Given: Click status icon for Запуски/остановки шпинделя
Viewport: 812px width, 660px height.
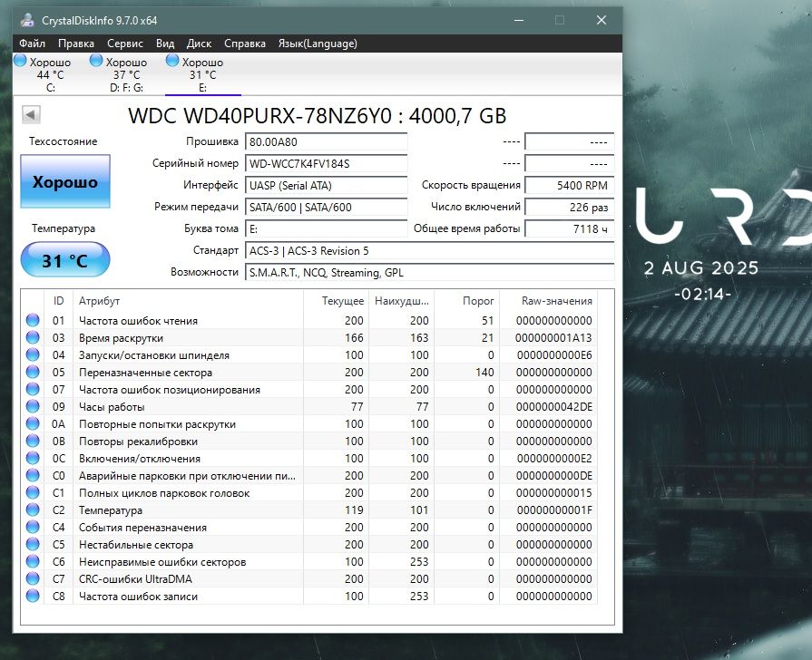Looking at the screenshot, I should coord(33,354).
